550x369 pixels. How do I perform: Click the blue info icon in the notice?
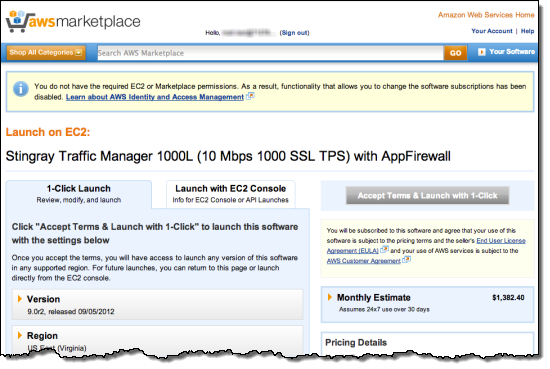[x=21, y=88]
